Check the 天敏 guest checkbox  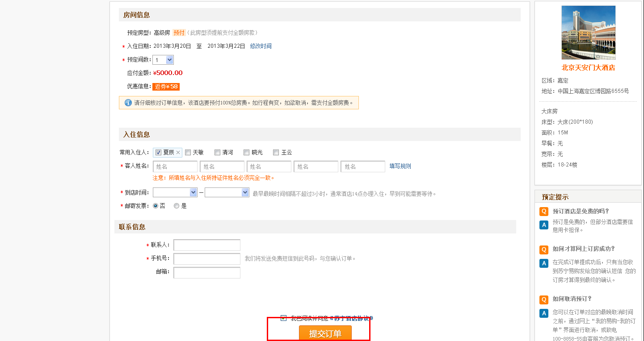(x=188, y=153)
